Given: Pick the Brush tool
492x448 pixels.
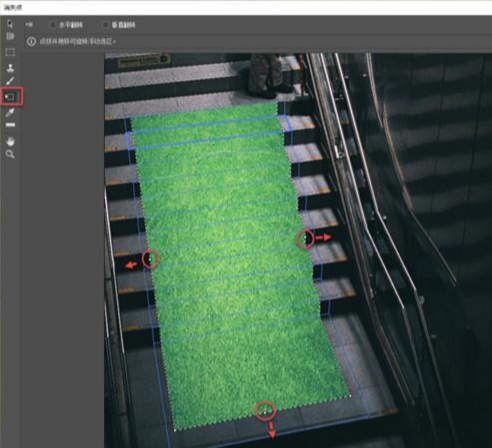Looking at the screenshot, I should coord(10,81).
